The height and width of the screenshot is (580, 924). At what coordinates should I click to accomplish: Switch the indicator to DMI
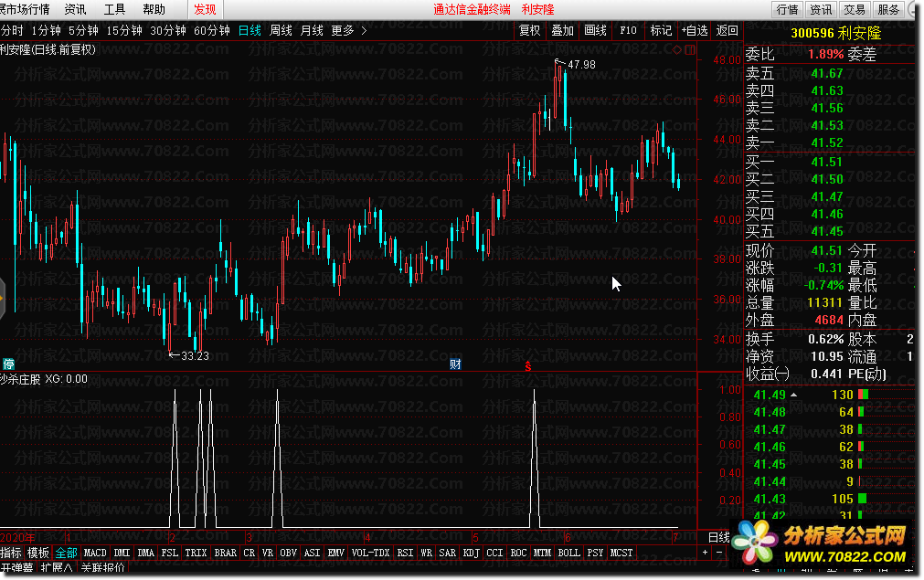tap(122, 553)
